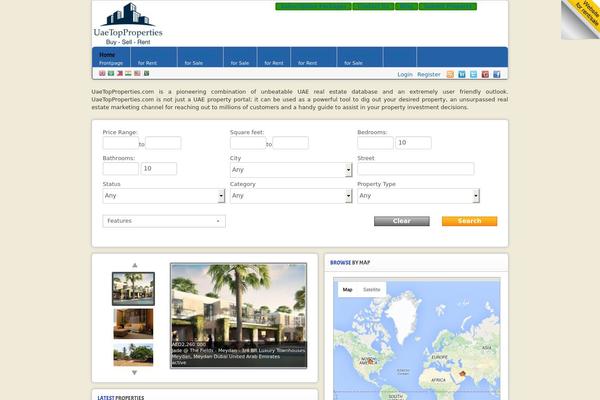Focus the maximum Square feet field
This screenshot has width=600, height=400.
point(290,143)
